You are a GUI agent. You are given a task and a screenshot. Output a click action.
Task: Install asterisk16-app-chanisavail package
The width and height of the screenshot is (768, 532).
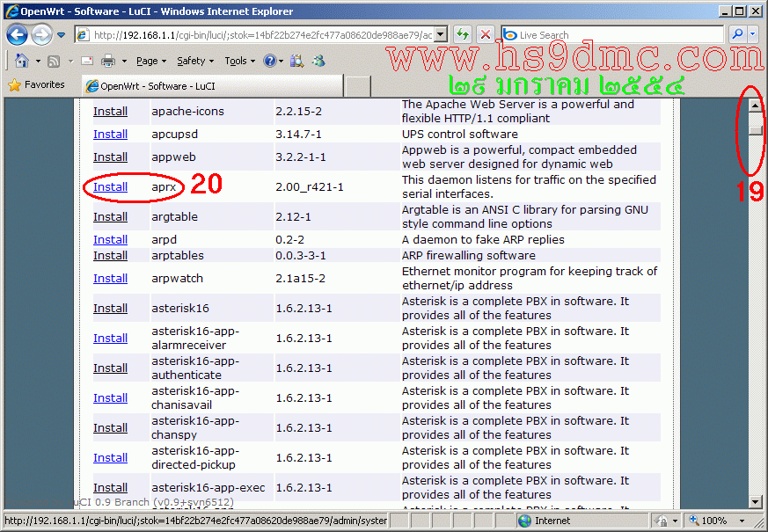tap(110, 397)
